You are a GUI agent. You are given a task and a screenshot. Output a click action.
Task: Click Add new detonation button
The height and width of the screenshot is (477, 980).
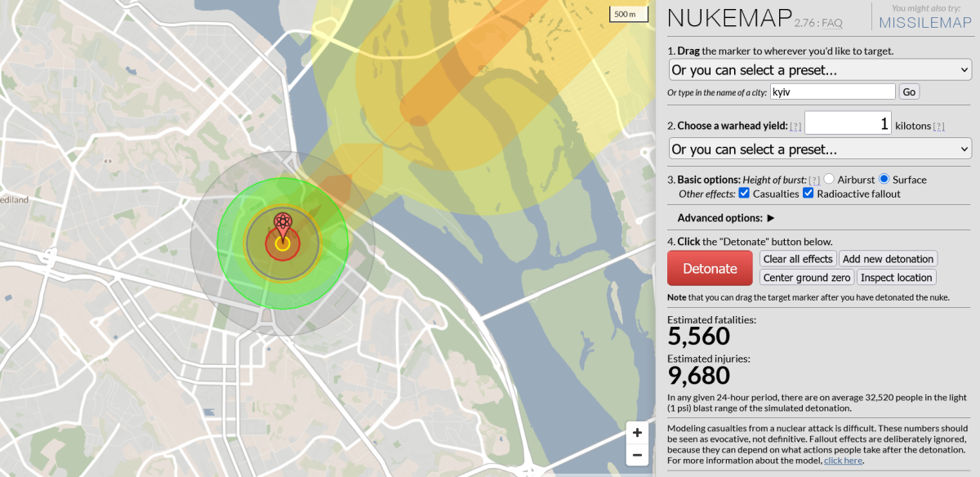click(888, 259)
